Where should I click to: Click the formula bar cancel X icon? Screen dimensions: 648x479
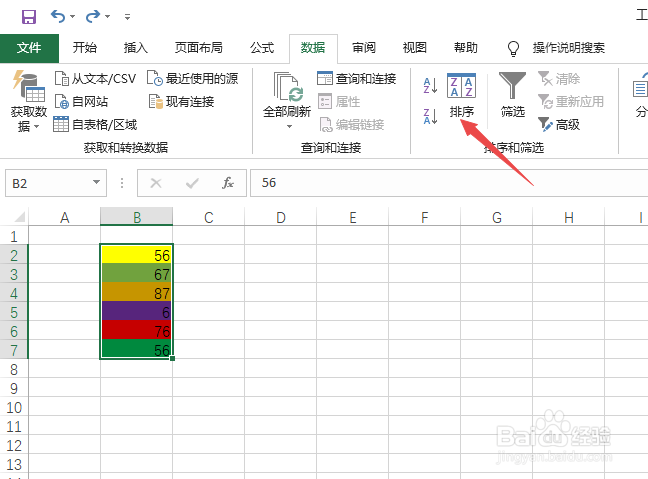[156, 183]
